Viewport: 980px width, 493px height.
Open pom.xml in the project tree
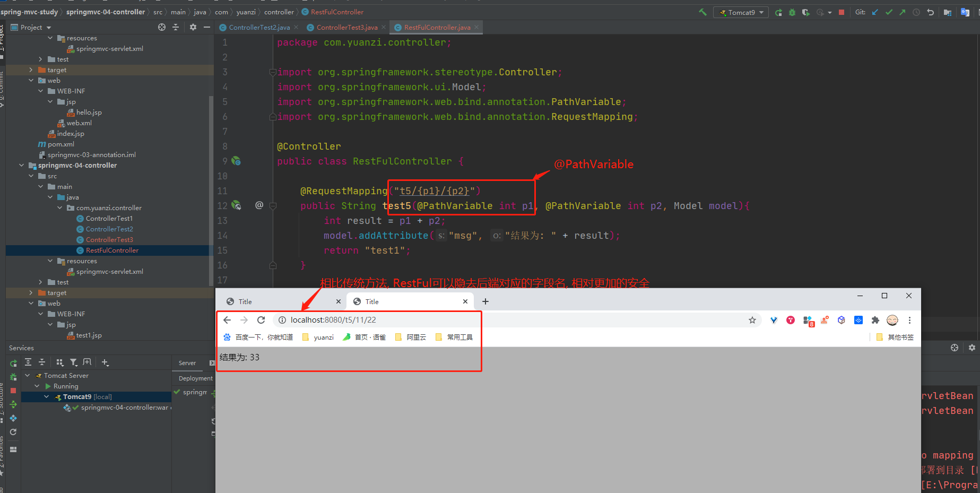(x=56, y=144)
